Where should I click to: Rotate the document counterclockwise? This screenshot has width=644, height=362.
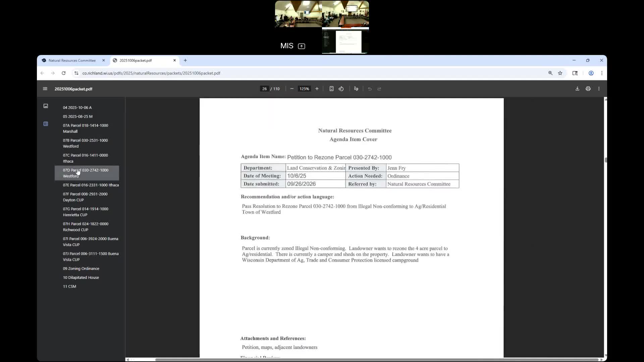[x=341, y=89]
